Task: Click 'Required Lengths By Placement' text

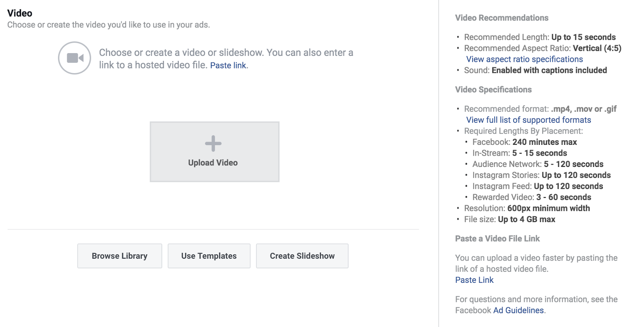Action: (x=523, y=131)
